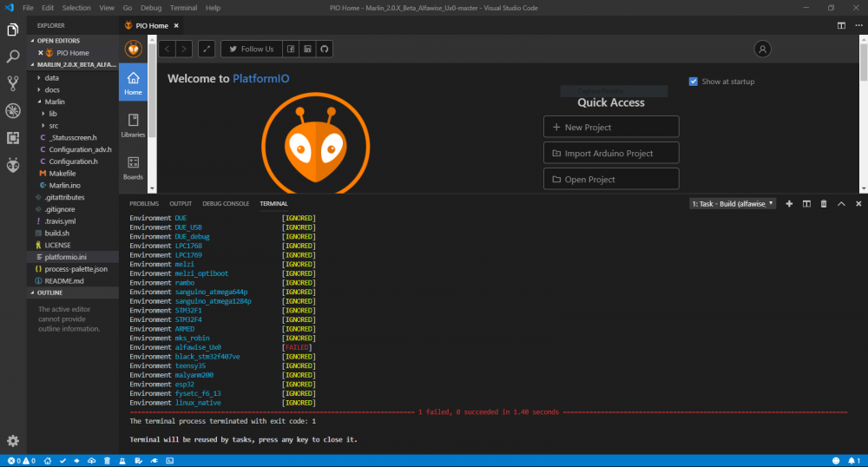Expand the src folder

[73, 126]
